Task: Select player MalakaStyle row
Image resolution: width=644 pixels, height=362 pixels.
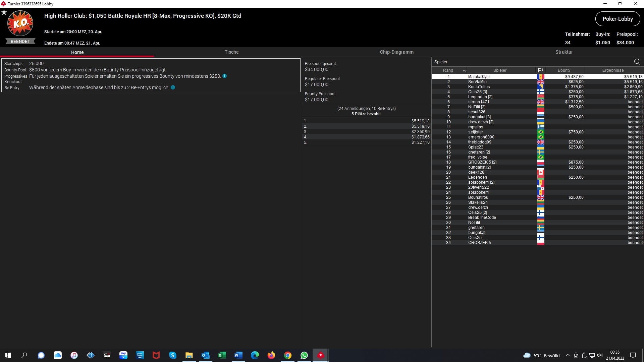Action: click(479, 77)
